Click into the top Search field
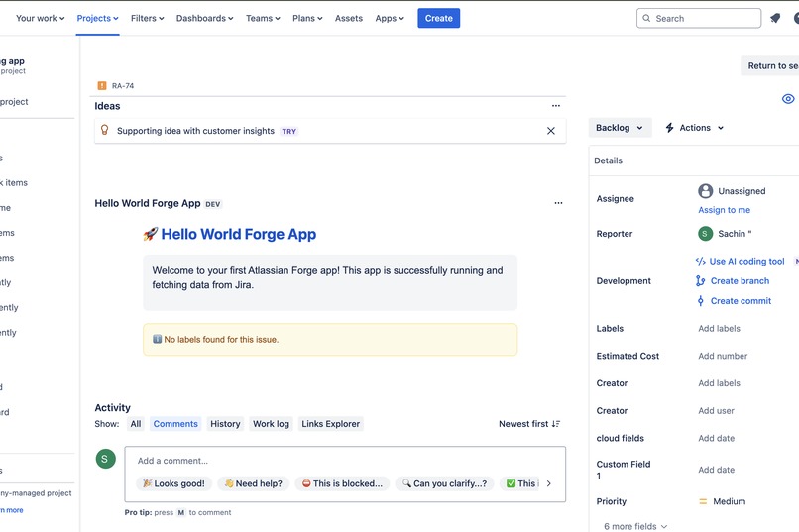This screenshot has width=799, height=532. (x=699, y=18)
